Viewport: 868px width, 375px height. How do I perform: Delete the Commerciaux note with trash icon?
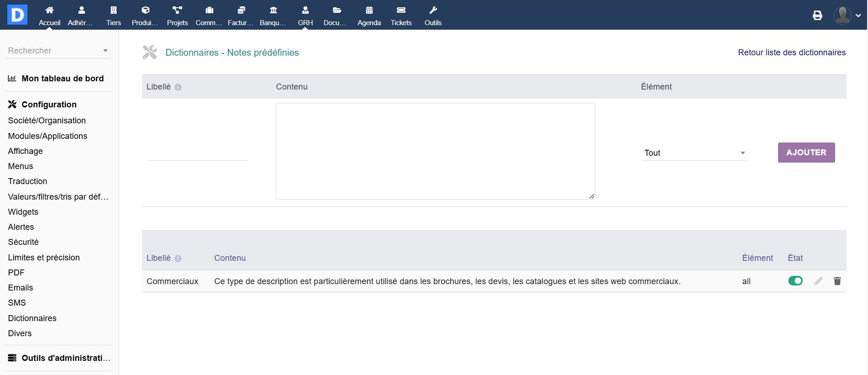coord(837,281)
